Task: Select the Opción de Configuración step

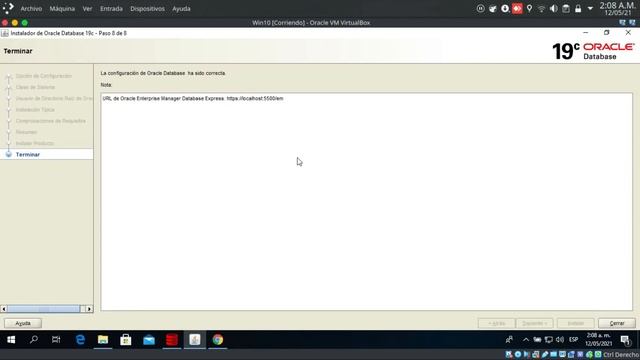Action: click(44, 76)
